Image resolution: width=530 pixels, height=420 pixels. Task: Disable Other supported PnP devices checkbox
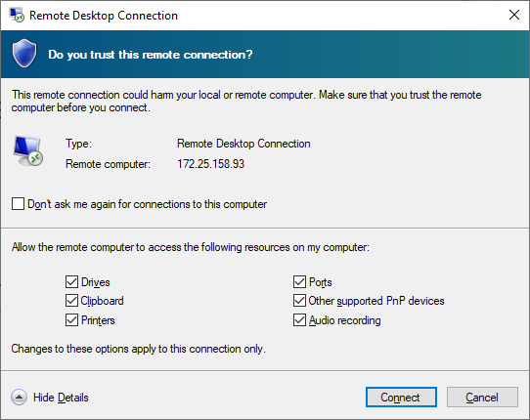click(299, 301)
